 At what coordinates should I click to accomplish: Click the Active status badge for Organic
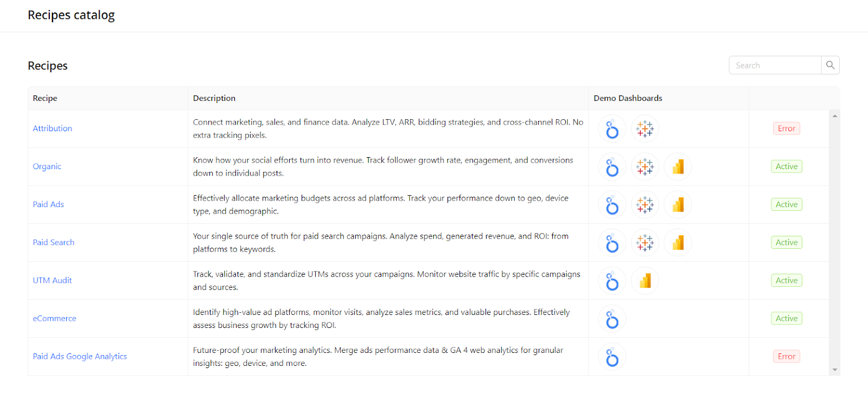(786, 166)
